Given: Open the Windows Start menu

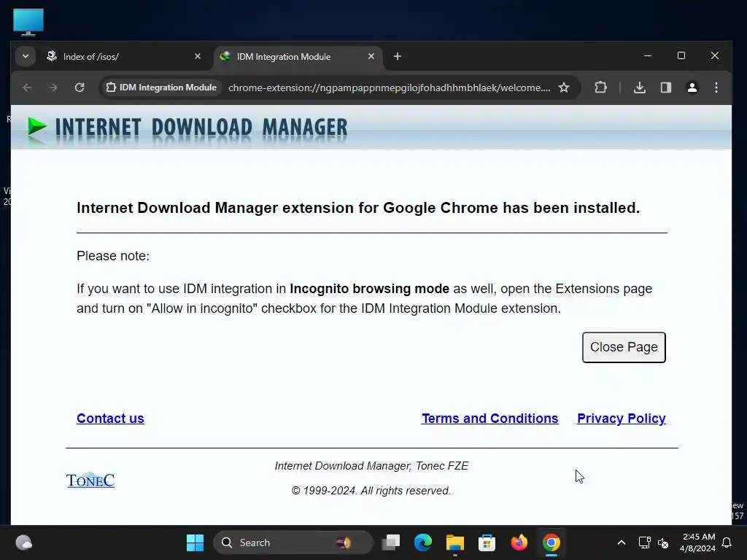Looking at the screenshot, I should point(195,542).
